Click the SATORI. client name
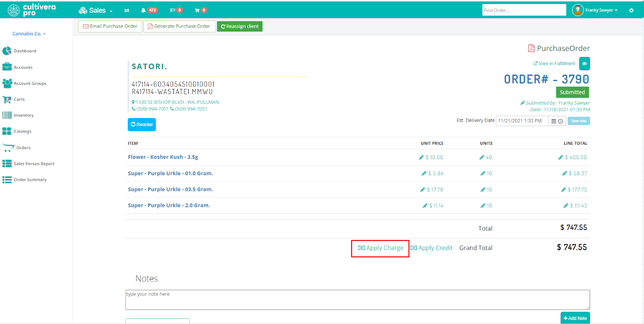Image resolution: width=644 pixels, height=324 pixels. (x=149, y=67)
